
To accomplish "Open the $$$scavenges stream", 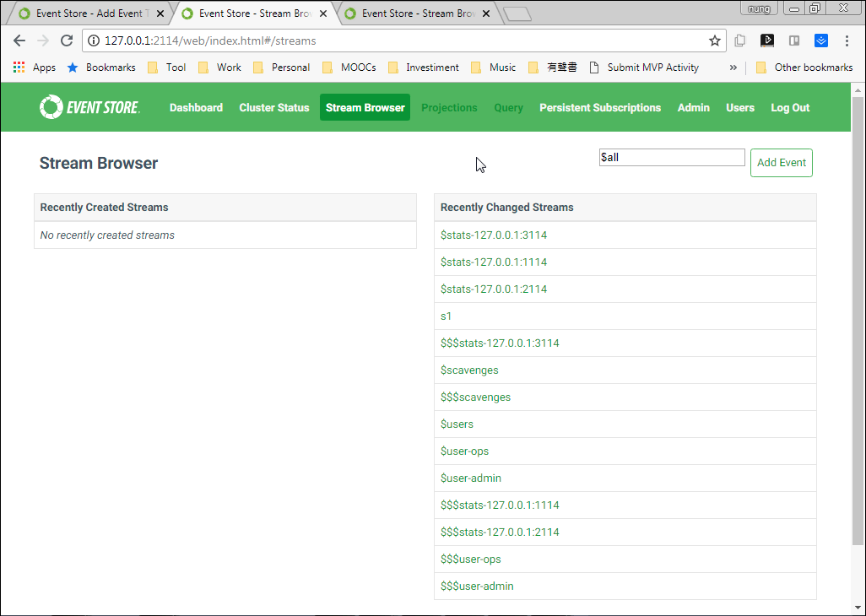I will [475, 397].
